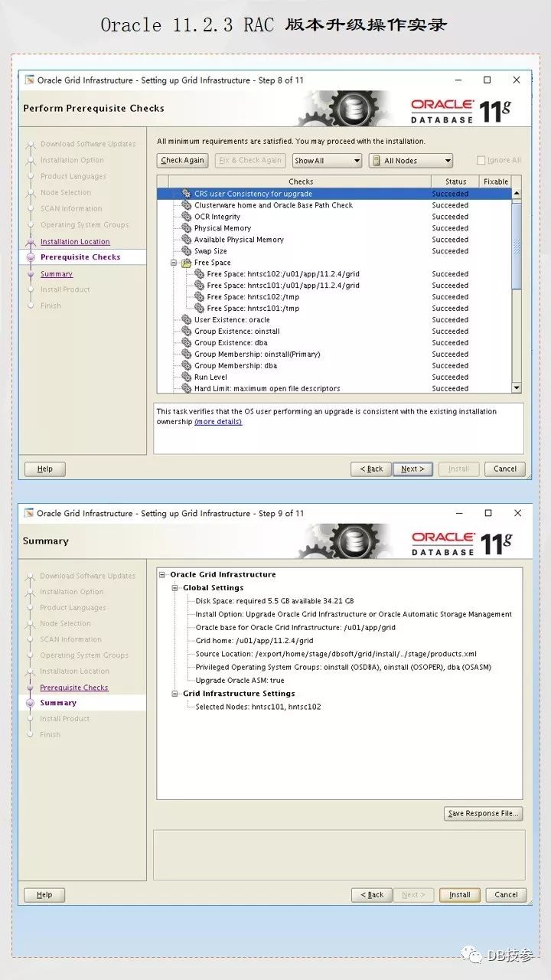Click gear icon beside Group Membership: dba
The width and height of the screenshot is (551, 980).
(x=186, y=366)
